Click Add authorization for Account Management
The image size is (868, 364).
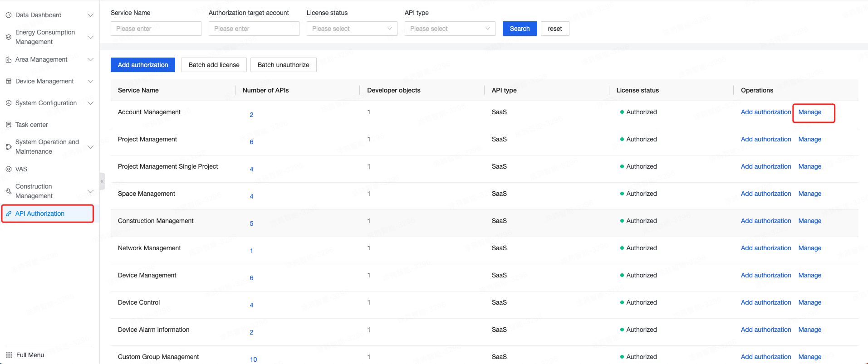click(766, 112)
